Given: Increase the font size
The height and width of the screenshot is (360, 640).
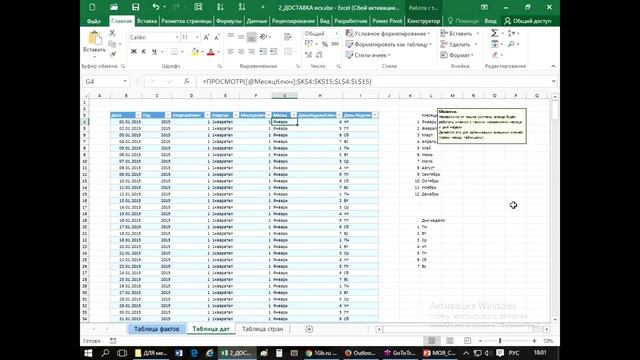Looking at the screenshot, I should (207, 37).
